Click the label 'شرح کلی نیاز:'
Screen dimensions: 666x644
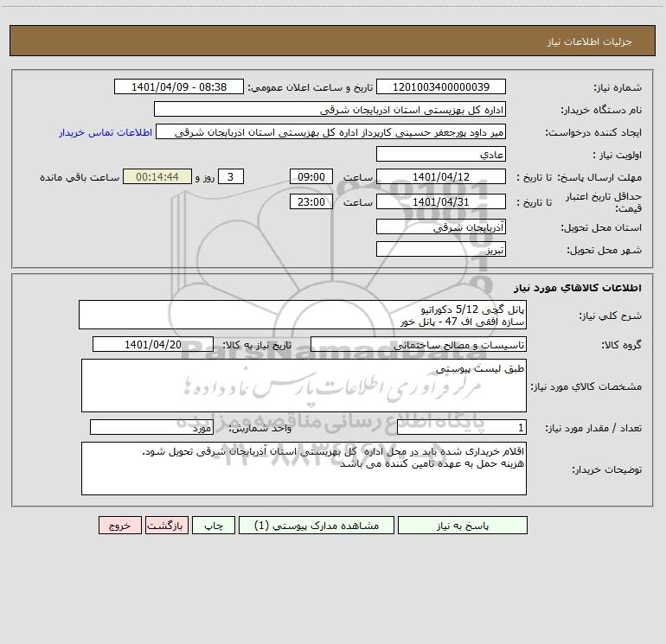[x=611, y=316]
